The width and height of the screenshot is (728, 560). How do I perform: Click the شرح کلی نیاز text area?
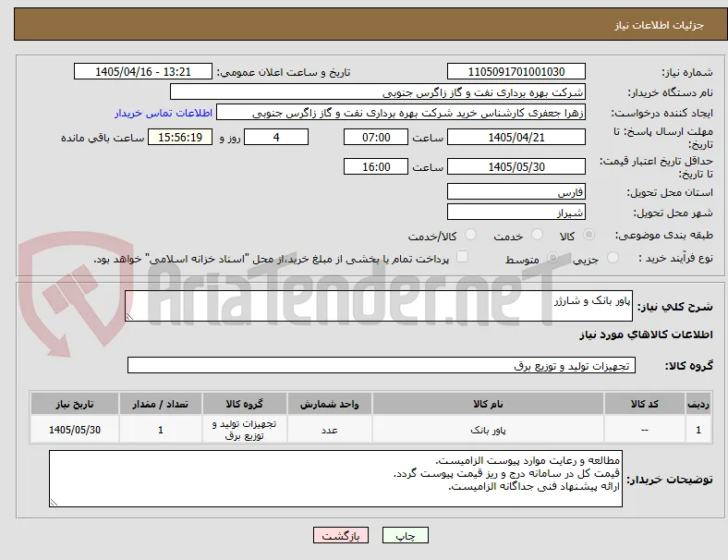379,306
